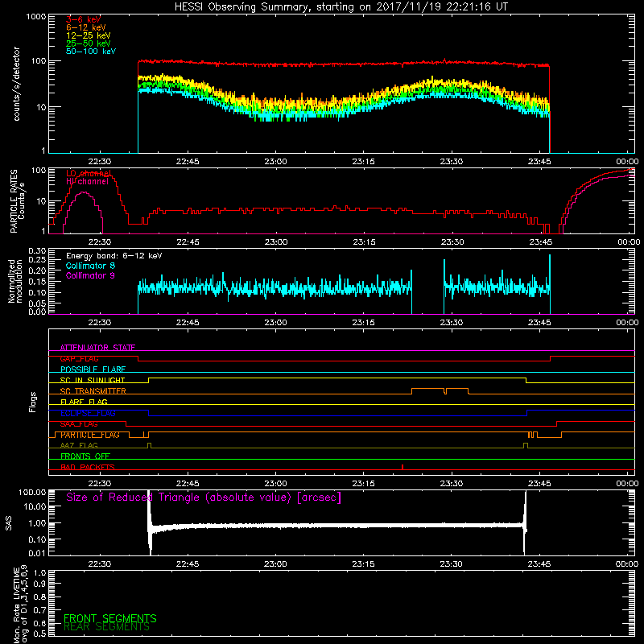644x644 pixels.
Task: Click the Normalized modulation axis label
Action: tap(15, 281)
